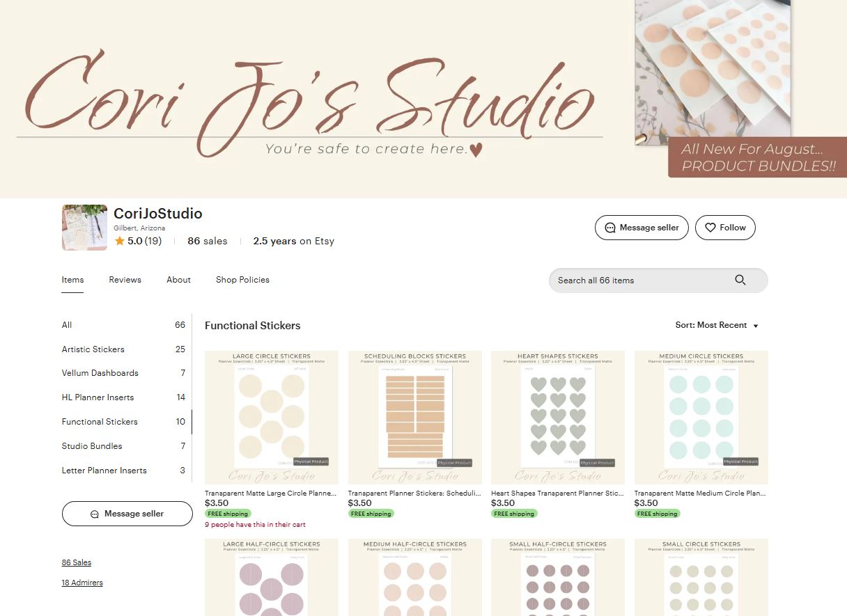
Task: Click the orange rating star icon
Action: [x=120, y=241]
